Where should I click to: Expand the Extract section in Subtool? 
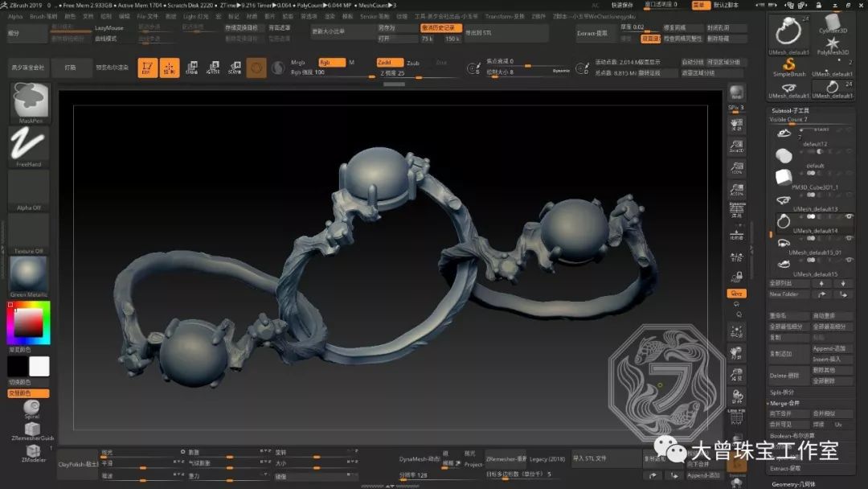pos(784,469)
